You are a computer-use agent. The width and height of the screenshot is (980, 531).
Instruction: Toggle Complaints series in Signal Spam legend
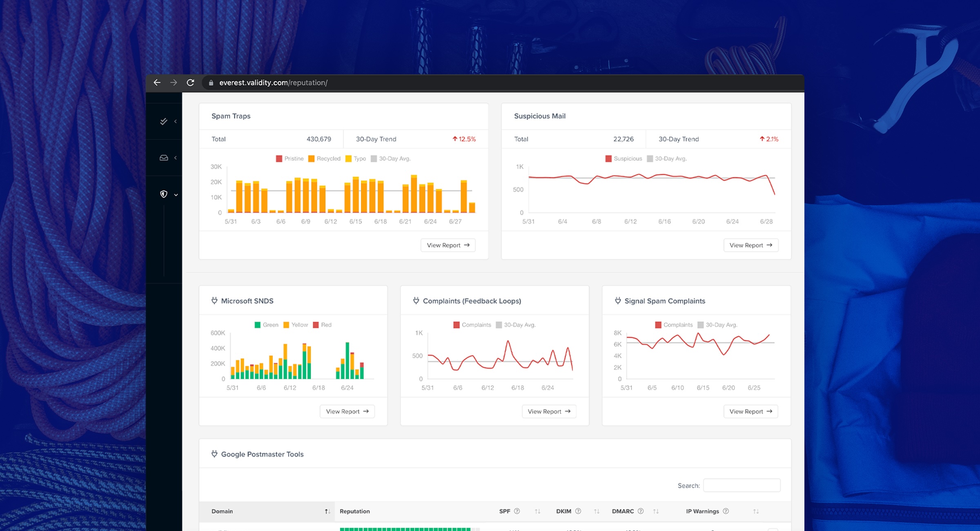pos(674,325)
